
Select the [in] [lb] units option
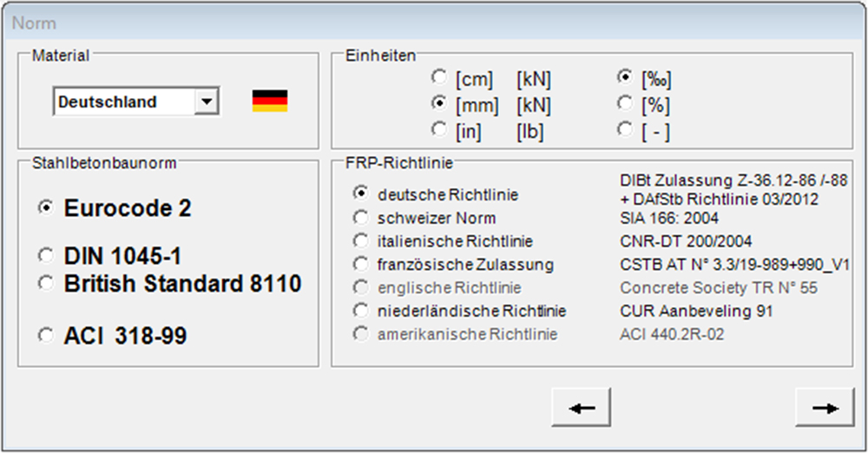439,129
